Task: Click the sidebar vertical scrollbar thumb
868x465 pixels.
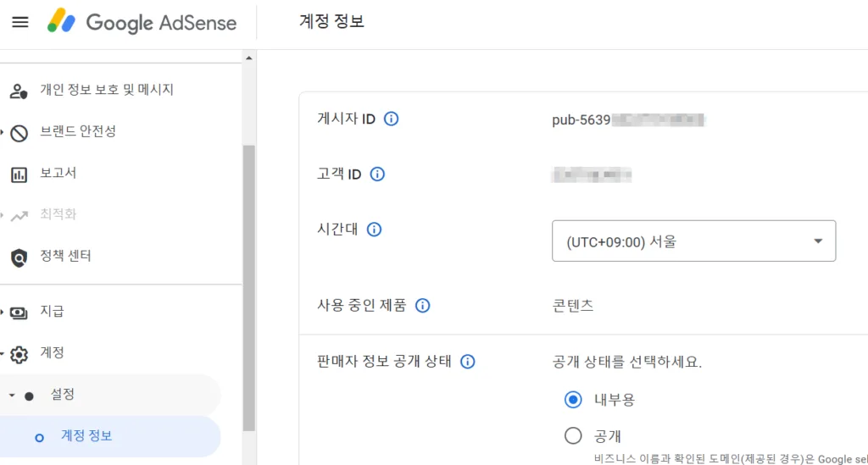Action: click(248, 288)
